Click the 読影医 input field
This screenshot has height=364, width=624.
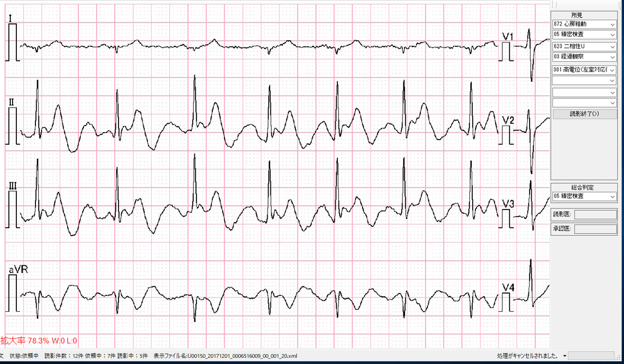[595, 214]
